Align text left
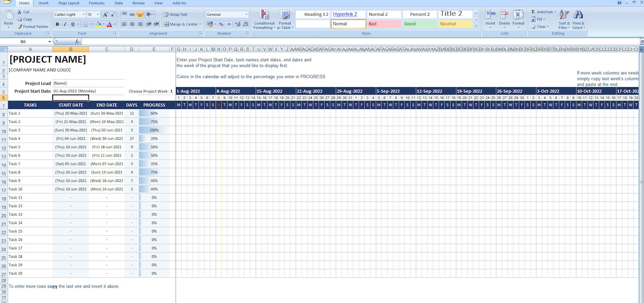644x303 pixels. (125, 24)
